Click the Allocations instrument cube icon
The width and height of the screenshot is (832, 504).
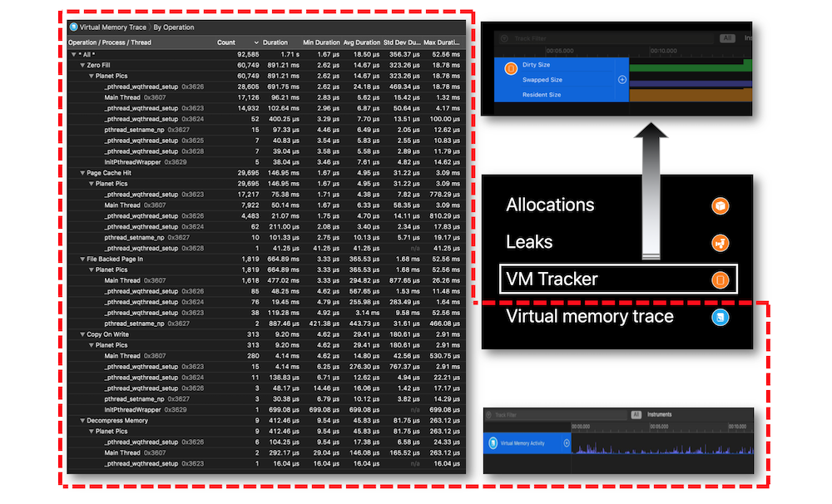pyautogui.click(x=720, y=206)
